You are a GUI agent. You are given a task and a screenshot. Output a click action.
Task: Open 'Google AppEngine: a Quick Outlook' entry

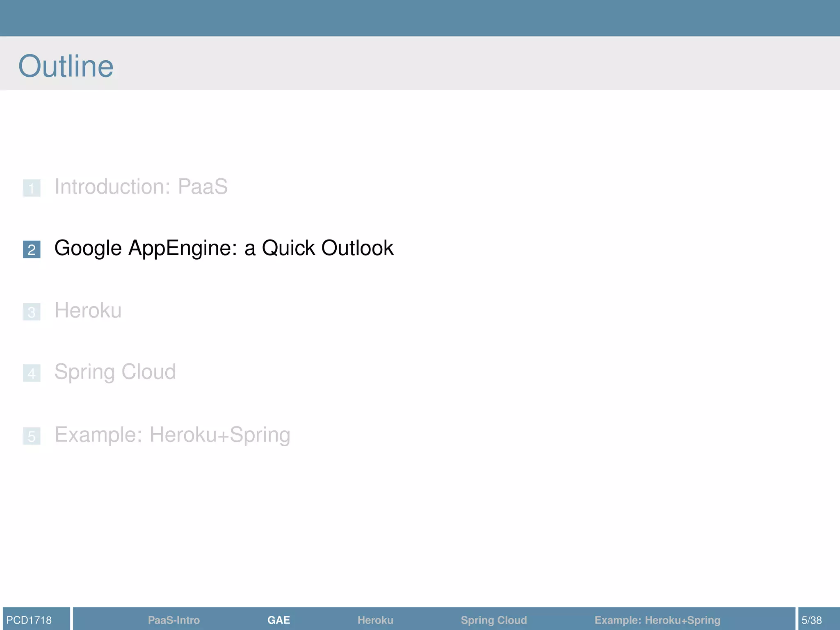(x=224, y=249)
